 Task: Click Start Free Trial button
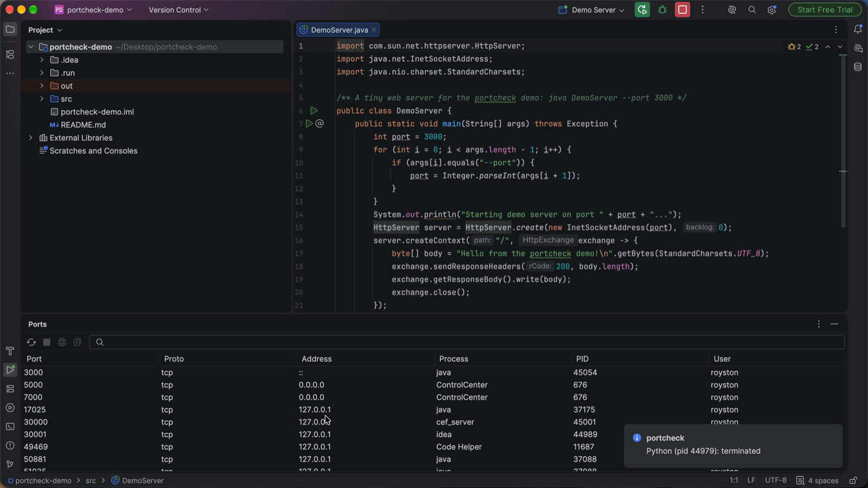(825, 10)
